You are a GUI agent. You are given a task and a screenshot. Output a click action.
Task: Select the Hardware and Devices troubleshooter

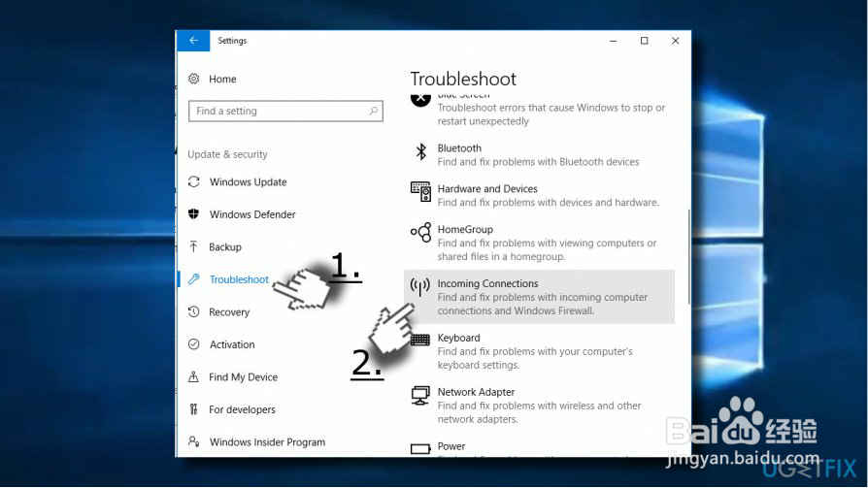click(x=539, y=195)
